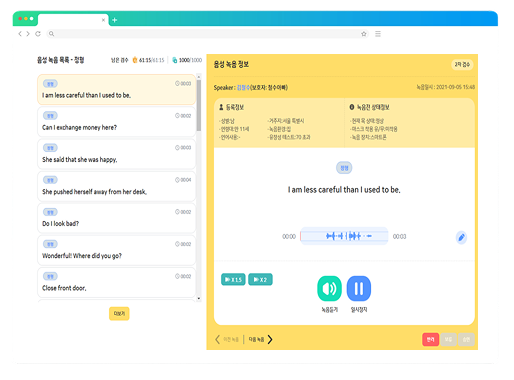Play at X1.5 speed
The image size is (514, 380).
pos(233,279)
